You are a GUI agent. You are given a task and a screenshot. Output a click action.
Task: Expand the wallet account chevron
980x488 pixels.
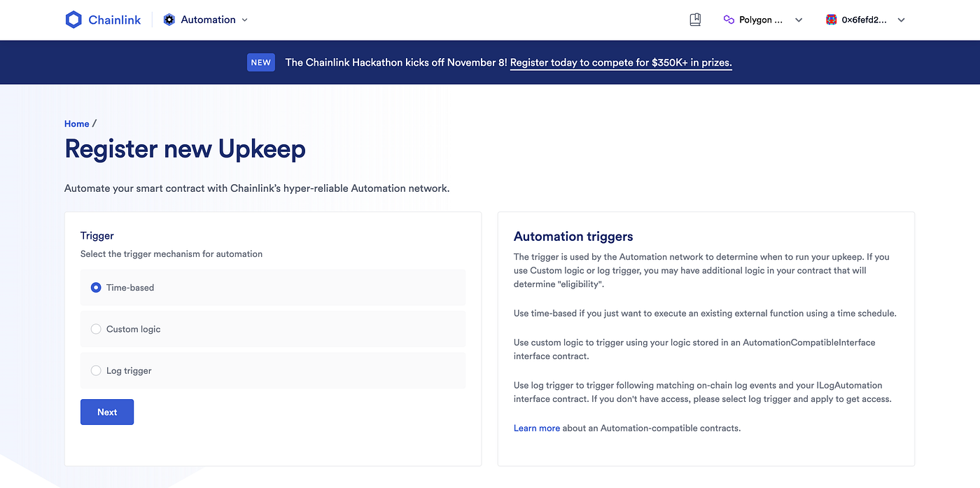(901, 20)
